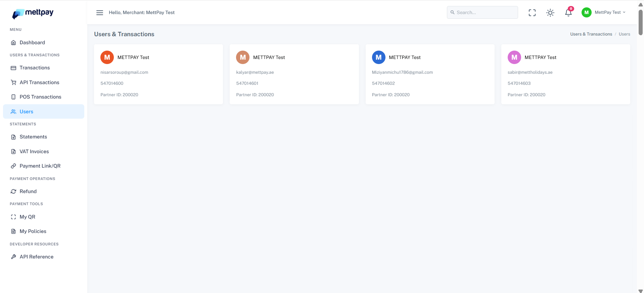Focus the Search field
Viewport: 644px width, 293px height.
pyautogui.click(x=482, y=12)
